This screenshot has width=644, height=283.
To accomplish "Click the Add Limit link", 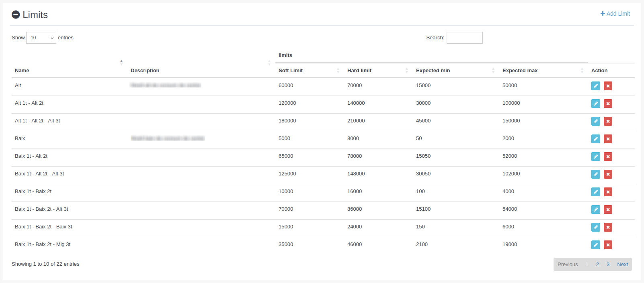I will (x=615, y=14).
